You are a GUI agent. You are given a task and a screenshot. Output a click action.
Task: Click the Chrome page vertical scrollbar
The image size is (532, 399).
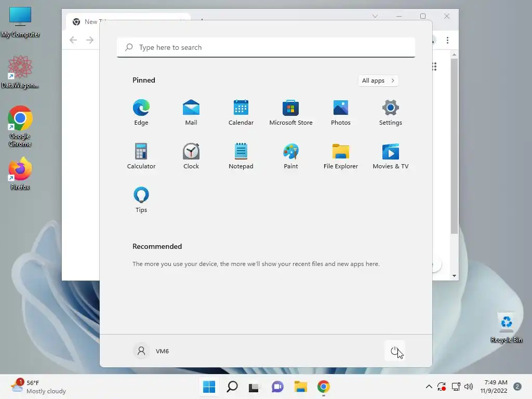pos(454,146)
